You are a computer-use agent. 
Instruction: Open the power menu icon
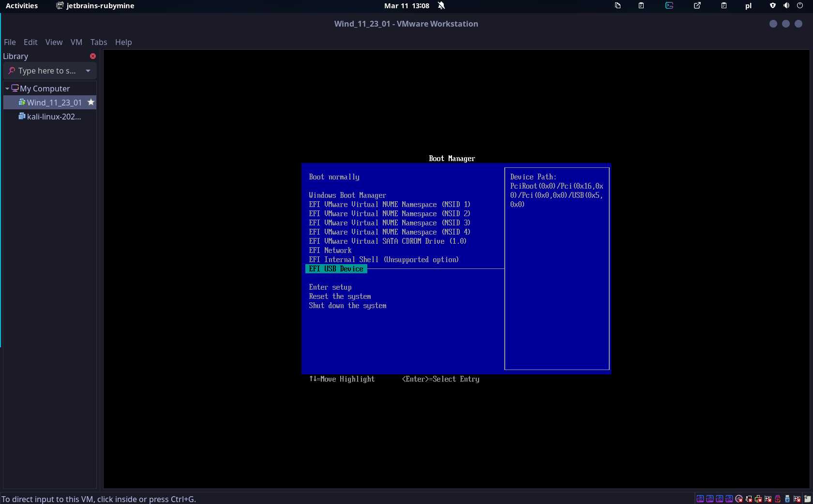(x=800, y=6)
